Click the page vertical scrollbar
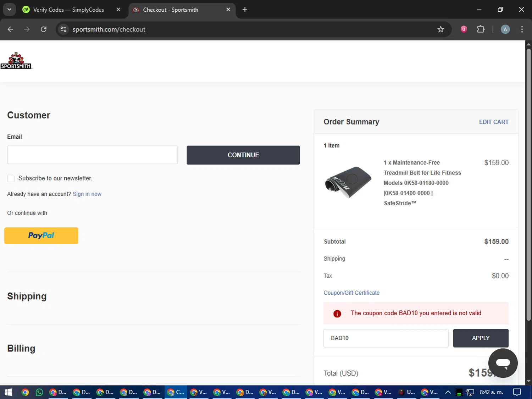 coord(528,184)
